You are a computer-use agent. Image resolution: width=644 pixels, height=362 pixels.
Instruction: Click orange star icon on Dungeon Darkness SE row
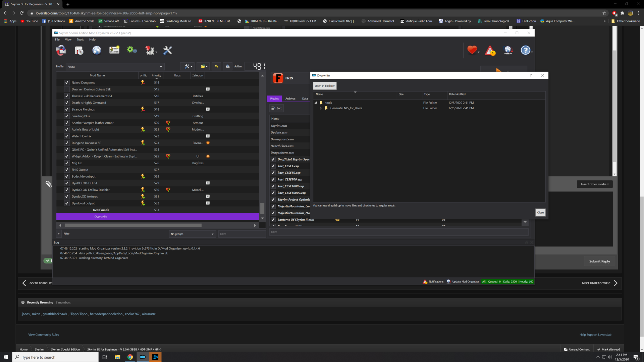(x=208, y=143)
